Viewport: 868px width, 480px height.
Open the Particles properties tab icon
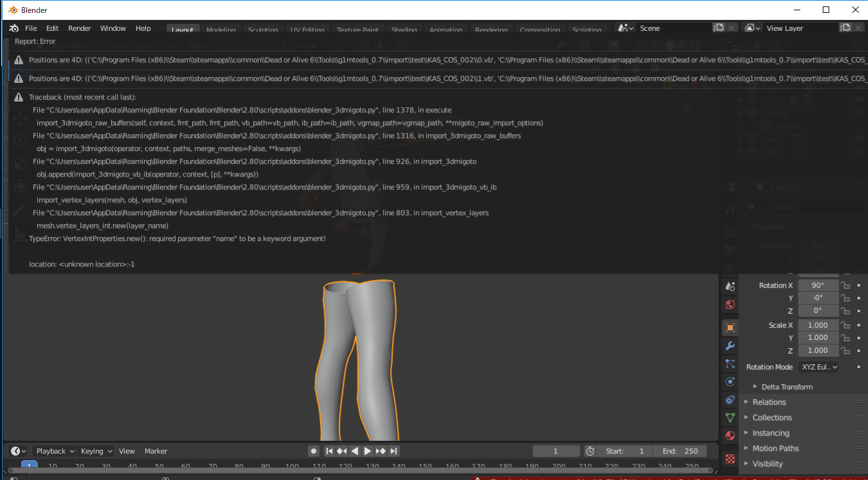(730, 364)
